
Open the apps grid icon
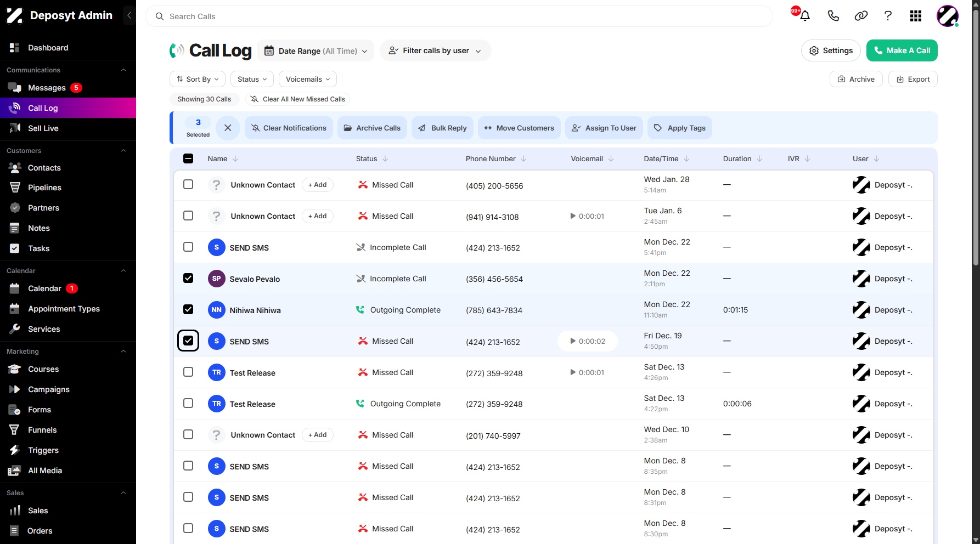click(x=916, y=16)
